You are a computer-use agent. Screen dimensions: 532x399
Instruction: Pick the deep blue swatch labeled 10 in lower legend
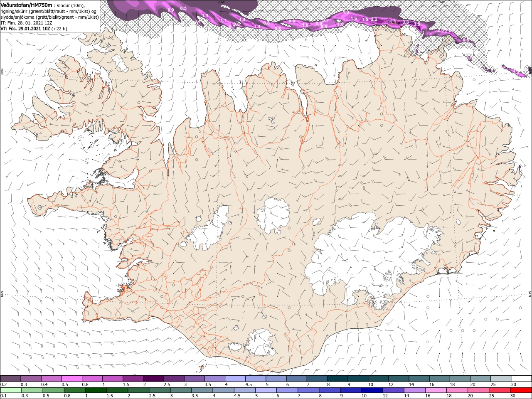(372, 390)
